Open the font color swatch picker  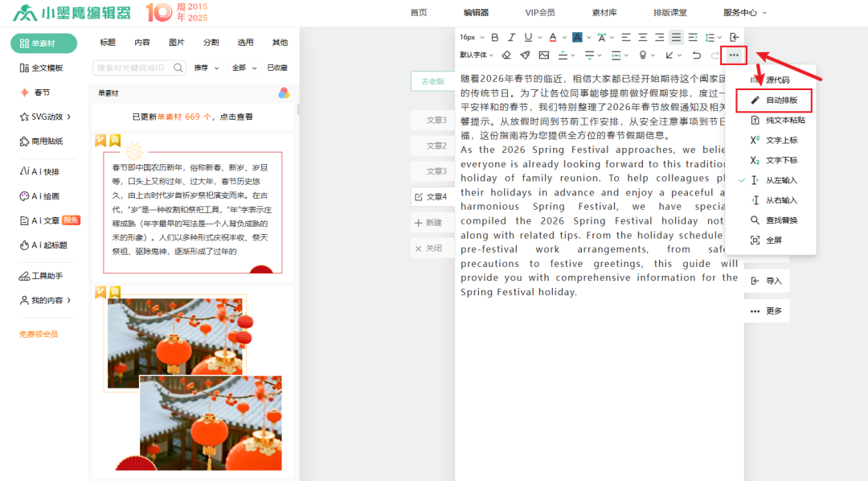(x=553, y=36)
